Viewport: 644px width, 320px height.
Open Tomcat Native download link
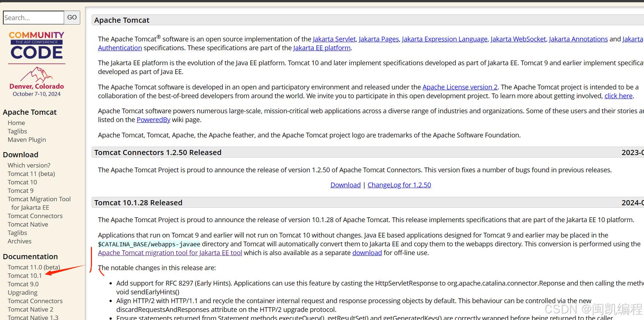[28, 224]
